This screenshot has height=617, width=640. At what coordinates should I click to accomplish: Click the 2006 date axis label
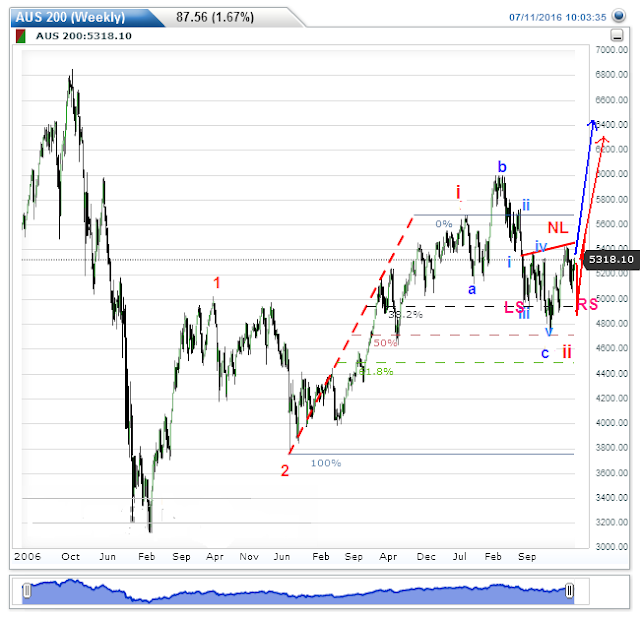27,557
